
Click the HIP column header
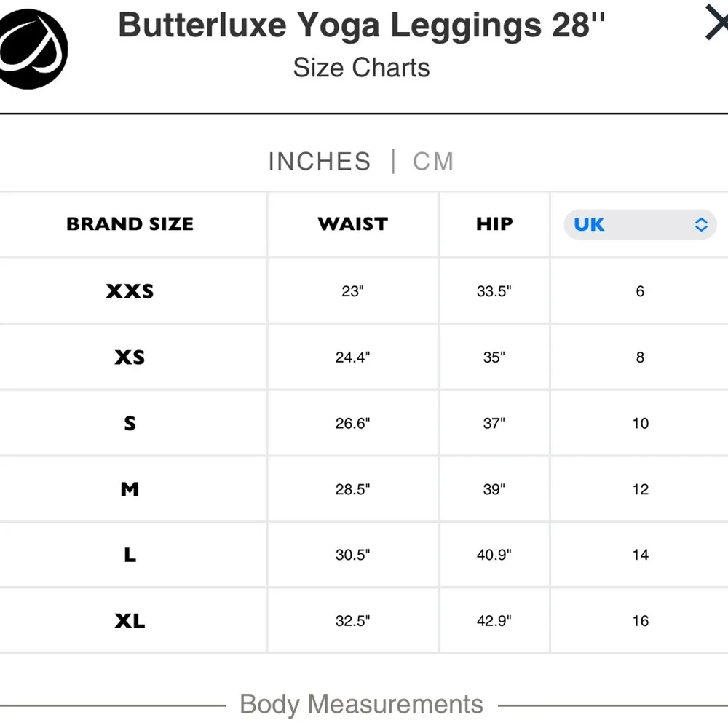(x=494, y=224)
